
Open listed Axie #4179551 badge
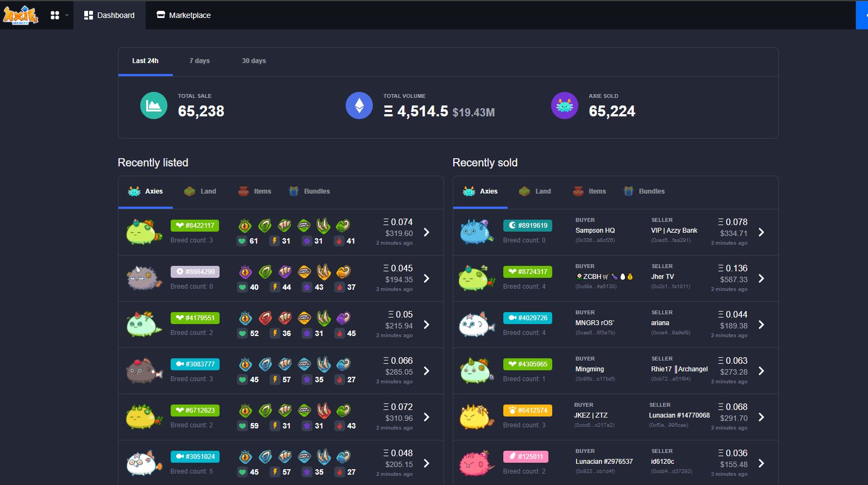[x=195, y=318]
